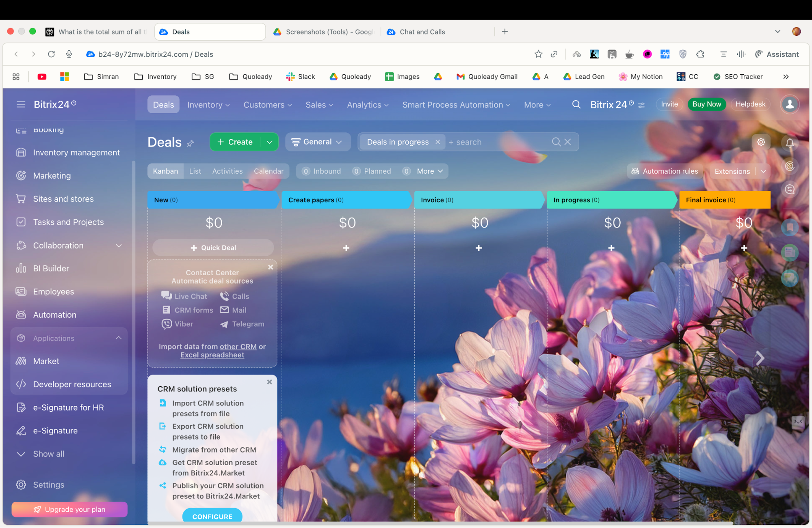
Task: Collapse the Applications sidebar section
Action: [119, 338]
